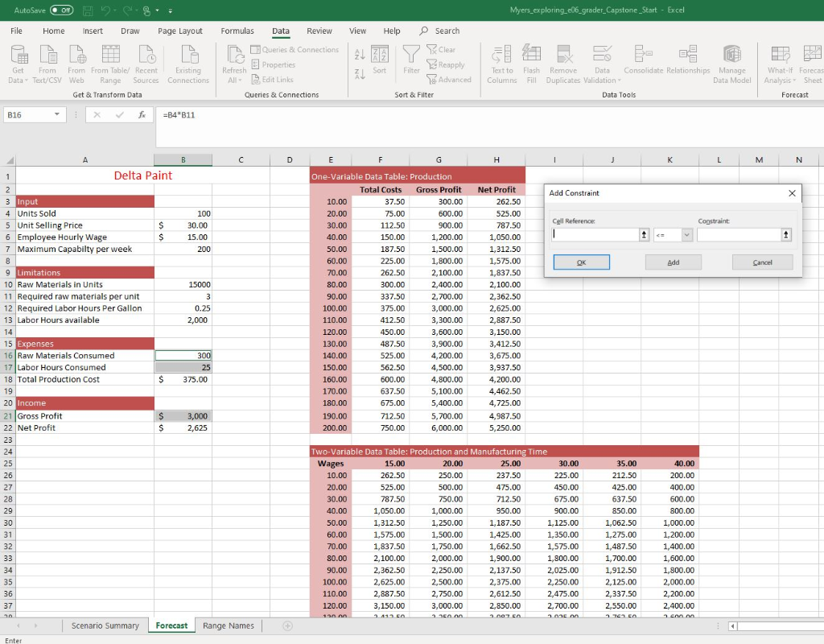The width and height of the screenshot is (824, 644).
Task: Expand the Name Box dropdown arrow
Action: (x=57, y=114)
